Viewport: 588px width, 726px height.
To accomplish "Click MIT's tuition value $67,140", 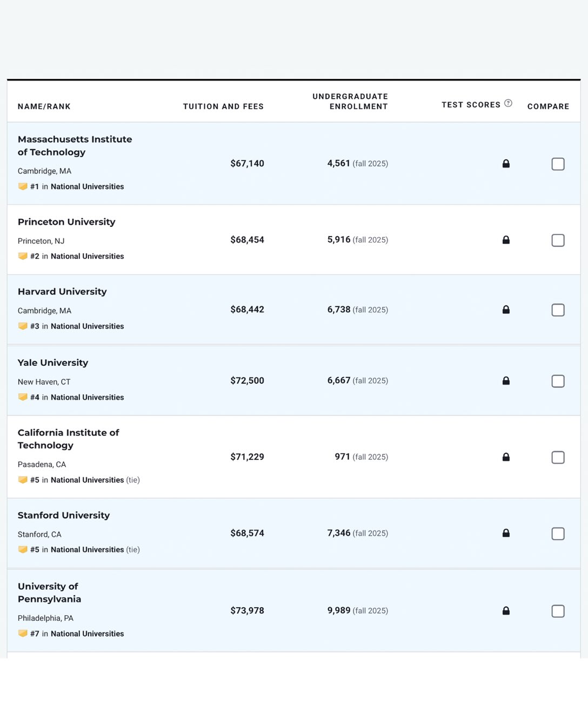I will pyautogui.click(x=247, y=164).
